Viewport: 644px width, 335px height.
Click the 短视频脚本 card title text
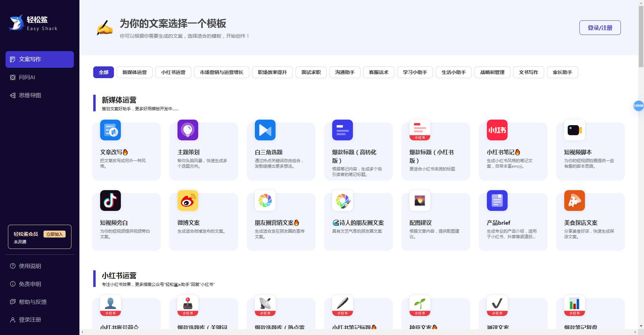(578, 152)
